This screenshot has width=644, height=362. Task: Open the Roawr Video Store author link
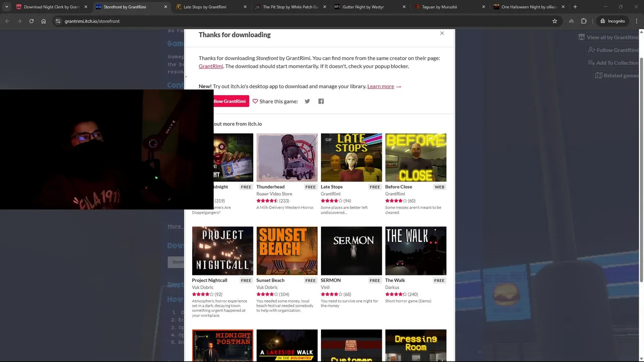pos(274,194)
